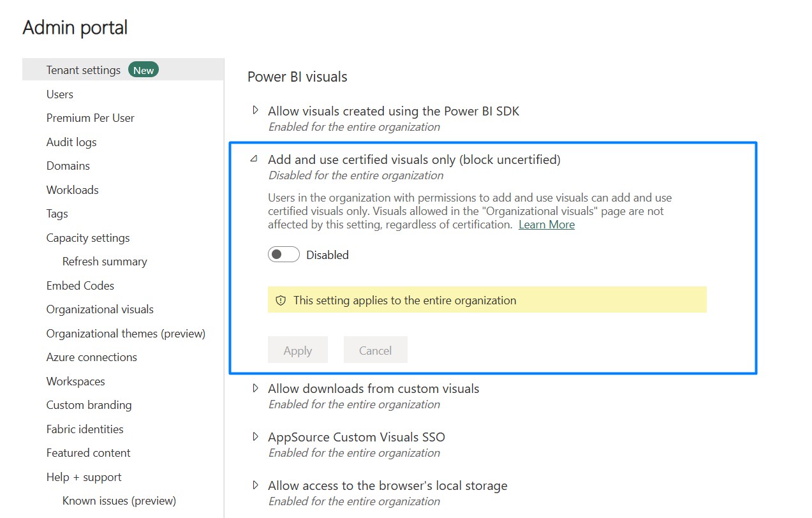The image size is (812, 518).
Task: Open Audit logs from navigation
Action: coord(71,142)
